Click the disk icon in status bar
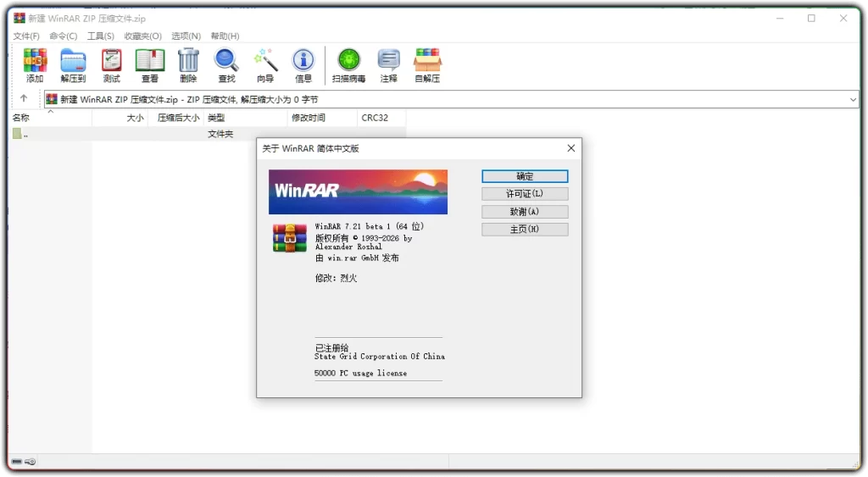Image resolution: width=868 pixels, height=477 pixels. pos(17,462)
